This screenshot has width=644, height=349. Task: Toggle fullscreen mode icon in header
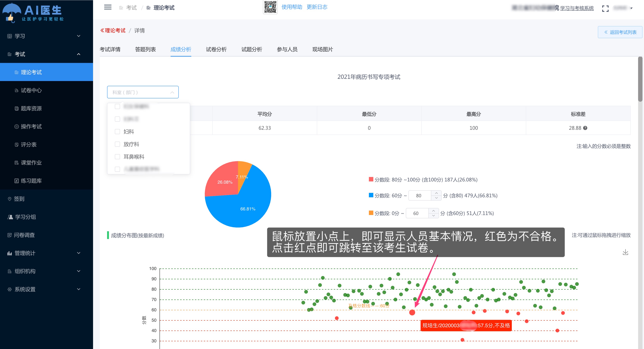pos(605,9)
